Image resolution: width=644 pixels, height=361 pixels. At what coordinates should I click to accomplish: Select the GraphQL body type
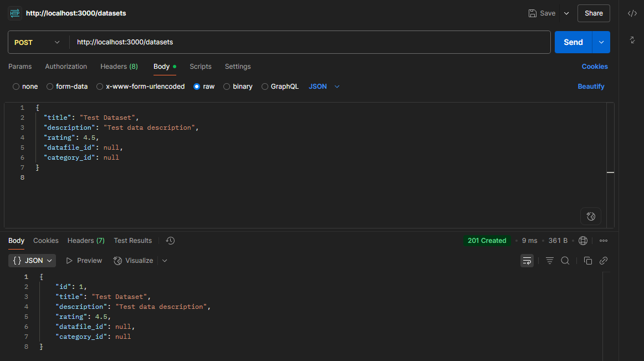coord(280,87)
